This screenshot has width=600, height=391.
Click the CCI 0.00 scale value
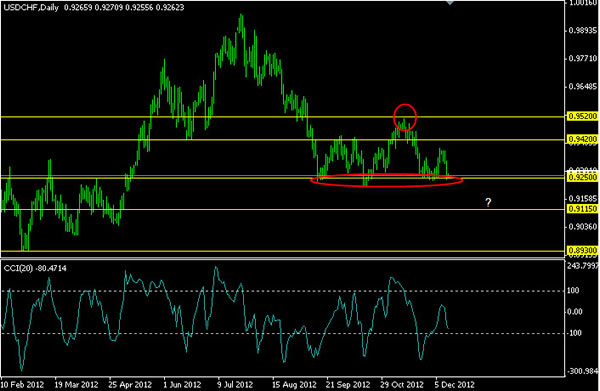point(574,312)
